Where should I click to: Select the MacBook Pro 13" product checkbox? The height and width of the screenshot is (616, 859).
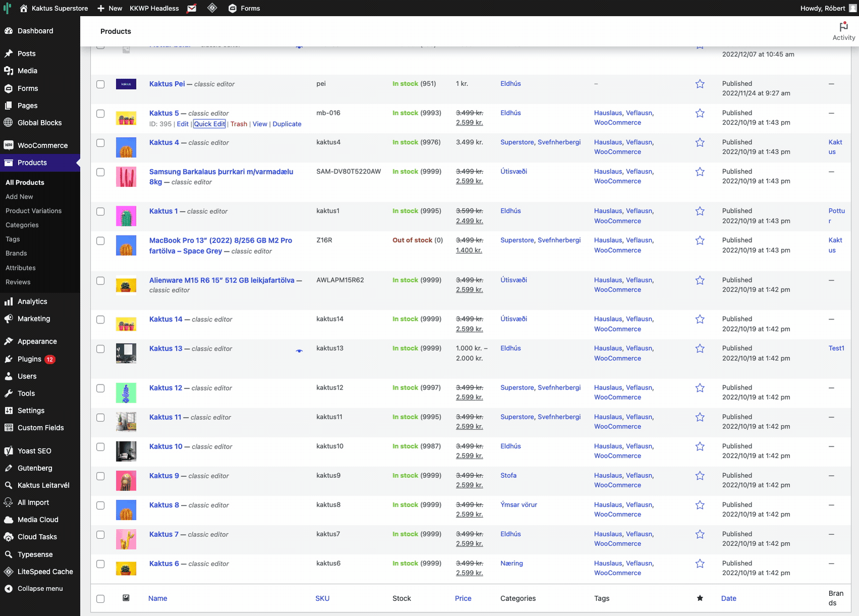coord(100,241)
